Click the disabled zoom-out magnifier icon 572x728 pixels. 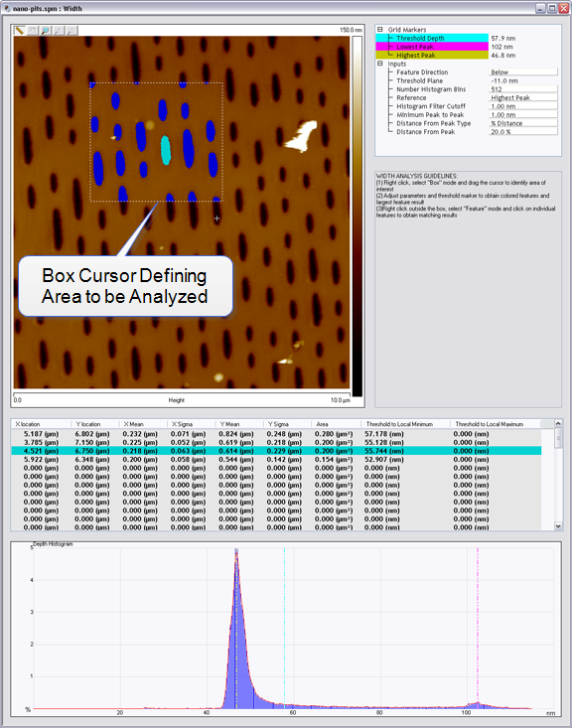[x=71, y=30]
